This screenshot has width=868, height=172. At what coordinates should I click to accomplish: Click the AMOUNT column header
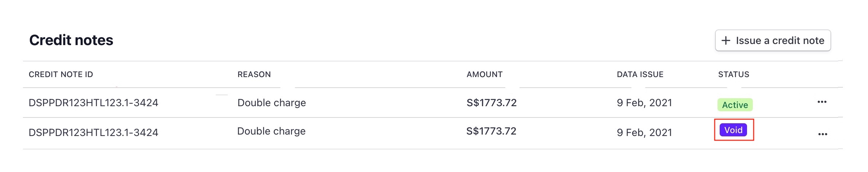pos(484,75)
